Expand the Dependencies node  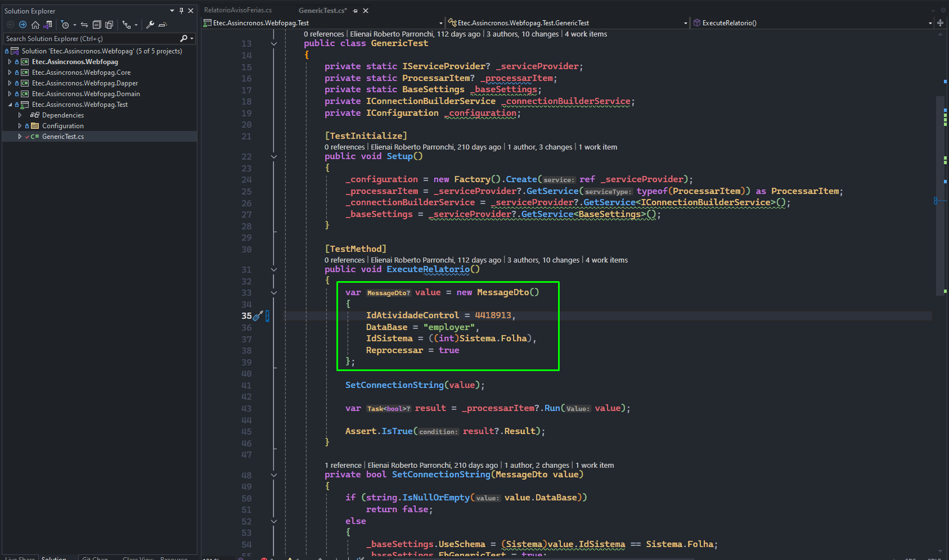click(x=20, y=115)
